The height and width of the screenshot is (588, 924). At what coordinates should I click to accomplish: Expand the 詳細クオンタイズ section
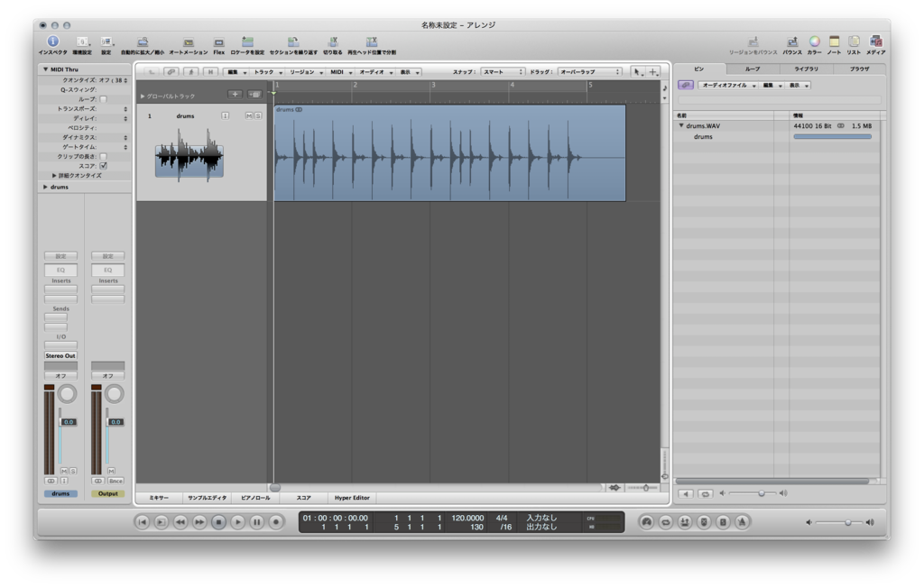point(54,176)
